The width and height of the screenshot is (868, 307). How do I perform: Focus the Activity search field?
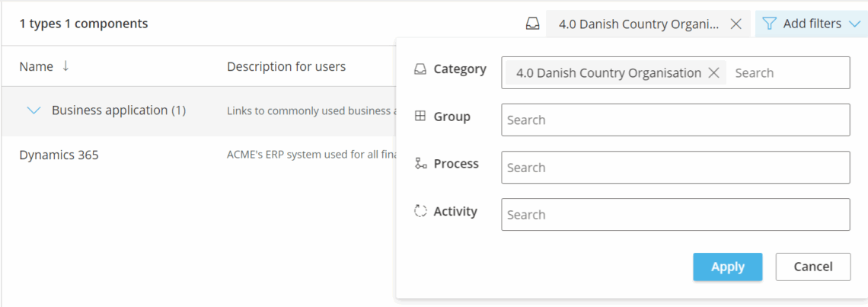pyautogui.click(x=675, y=215)
